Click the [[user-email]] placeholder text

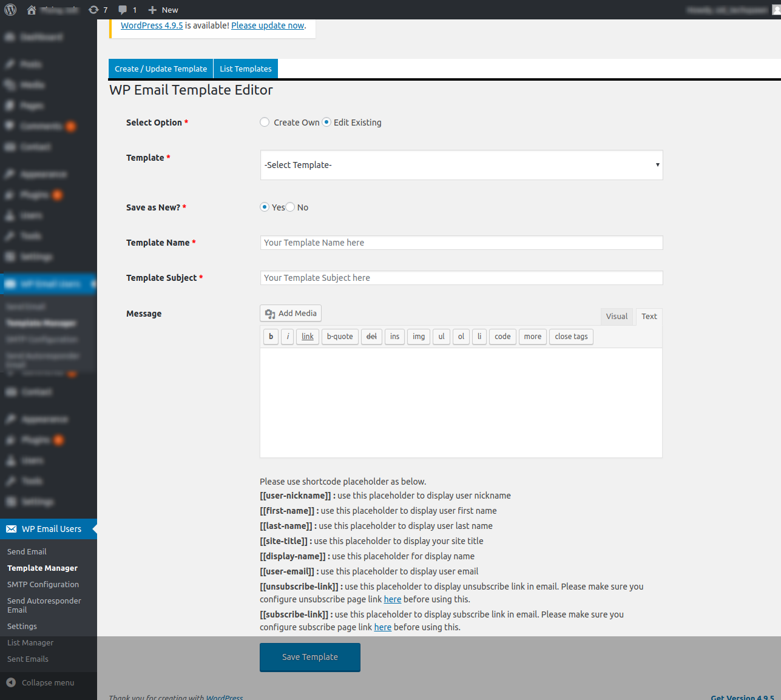pyautogui.click(x=287, y=571)
